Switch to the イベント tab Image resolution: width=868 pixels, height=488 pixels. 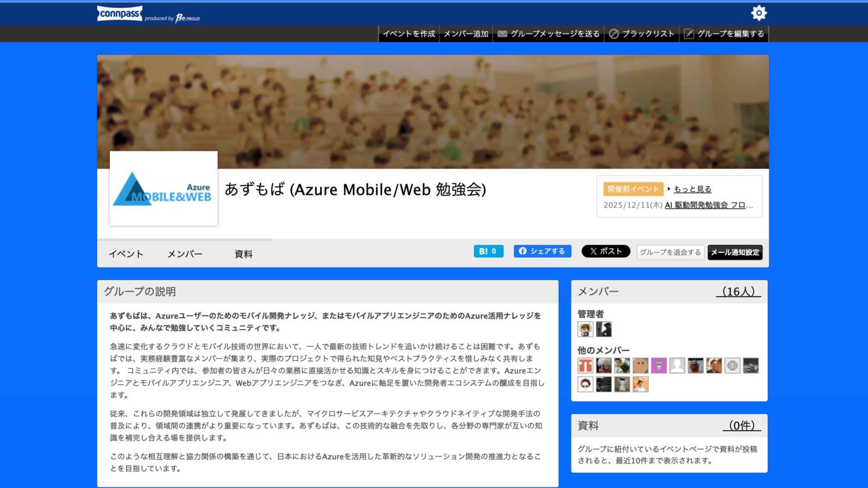pos(126,254)
